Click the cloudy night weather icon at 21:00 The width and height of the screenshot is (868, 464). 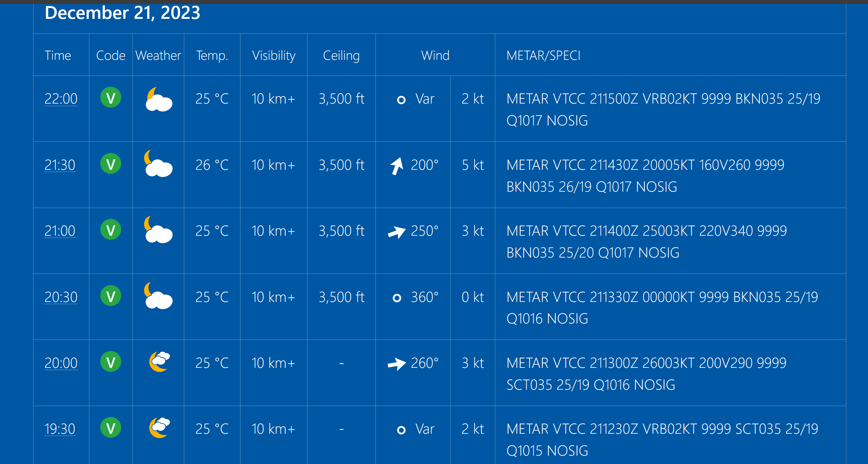click(159, 230)
